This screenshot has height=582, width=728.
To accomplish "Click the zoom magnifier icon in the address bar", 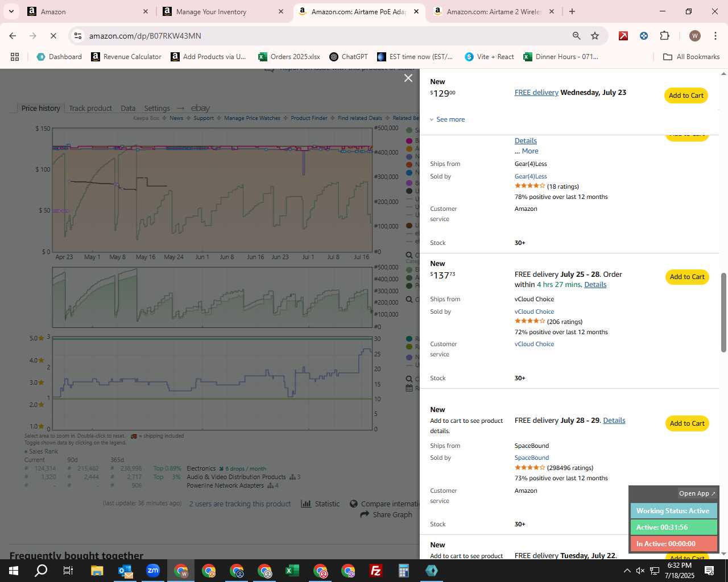I will pyautogui.click(x=576, y=36).
